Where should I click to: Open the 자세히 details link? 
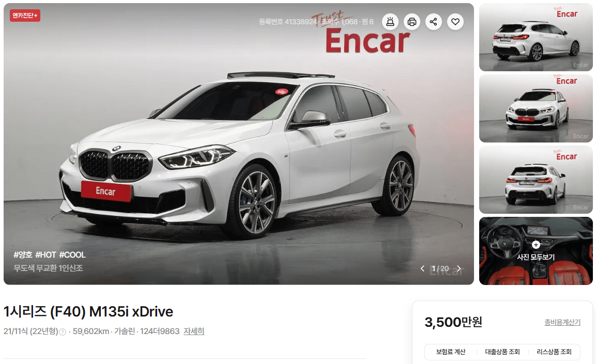tap(194, 331)
